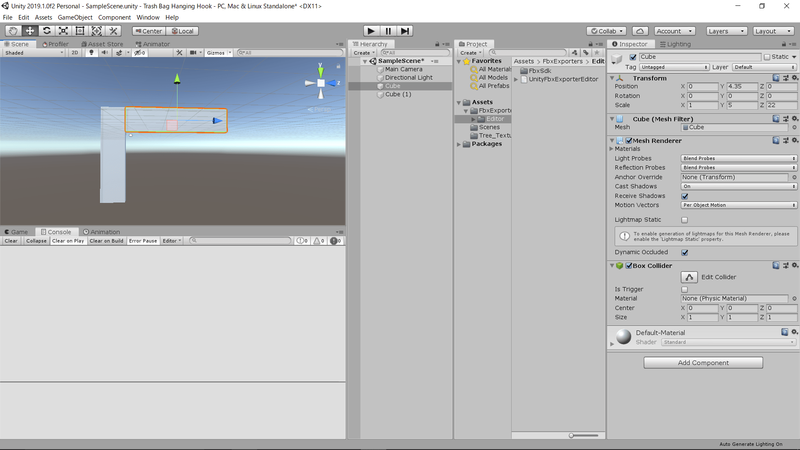Open the Collab button
The image size is (800, 450).
coord(606,31)
